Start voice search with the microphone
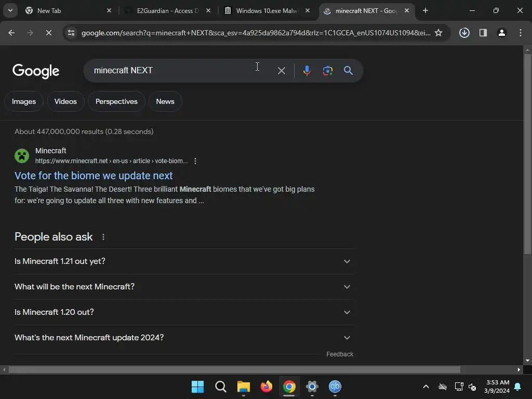Viewport: 532px width, 399px height. pos(307,71)
